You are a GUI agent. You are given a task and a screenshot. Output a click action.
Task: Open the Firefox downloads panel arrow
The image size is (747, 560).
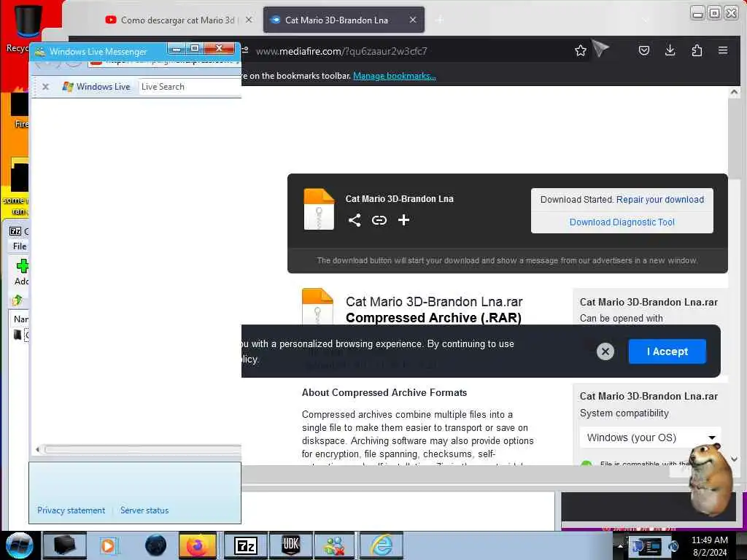670,50
